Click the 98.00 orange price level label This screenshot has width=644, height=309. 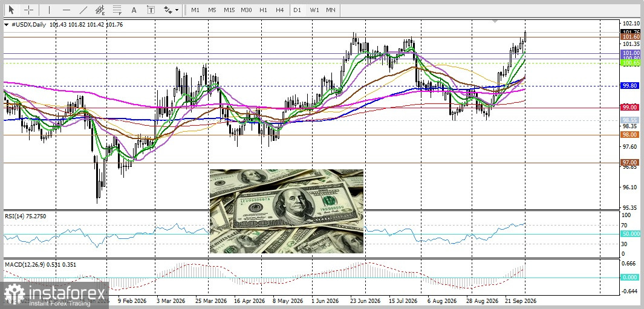click(x=631, y=135)
